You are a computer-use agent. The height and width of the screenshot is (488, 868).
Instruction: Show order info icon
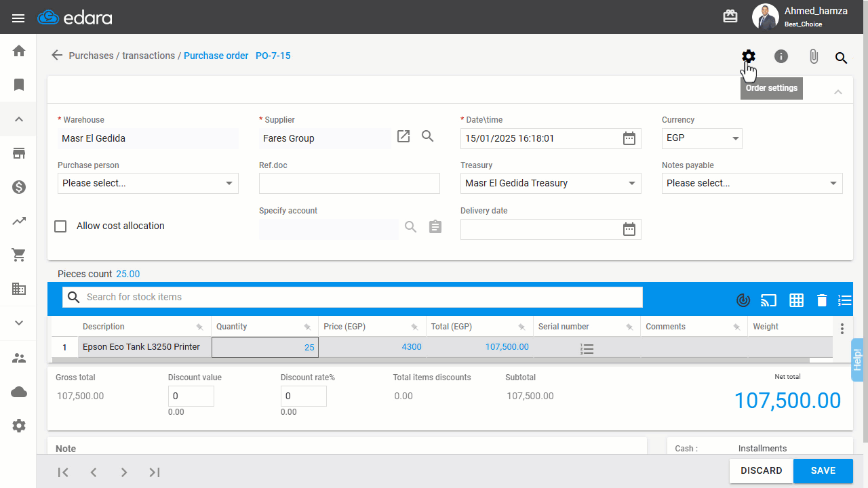click(781, 56)
